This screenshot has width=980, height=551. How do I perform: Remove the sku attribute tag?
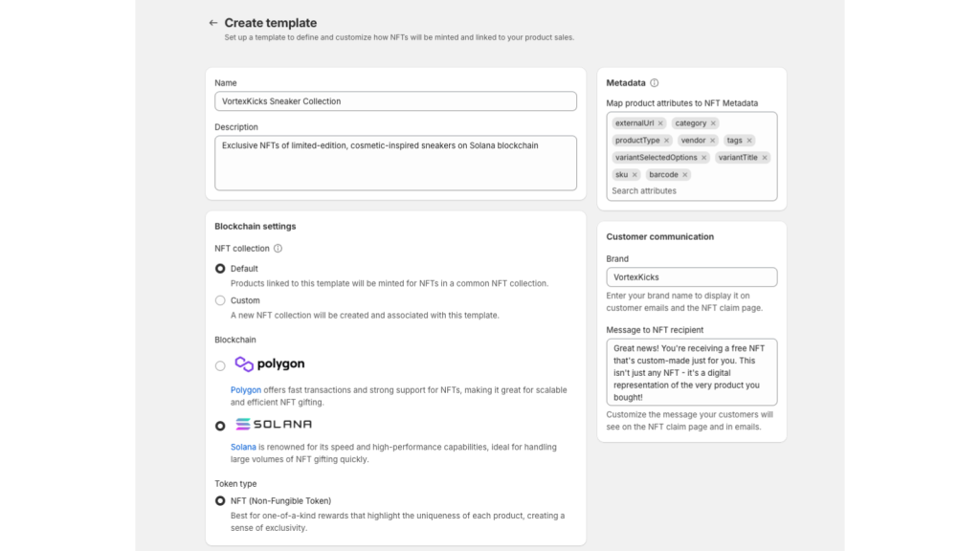click(635, 175)
